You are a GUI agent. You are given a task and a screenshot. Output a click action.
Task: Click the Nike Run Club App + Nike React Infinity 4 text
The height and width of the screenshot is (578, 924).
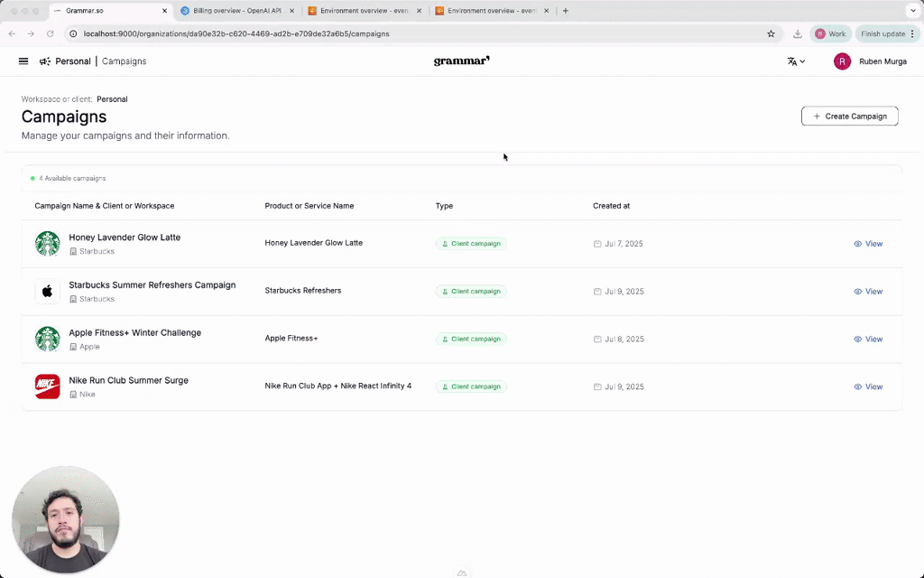click(338, 386)
